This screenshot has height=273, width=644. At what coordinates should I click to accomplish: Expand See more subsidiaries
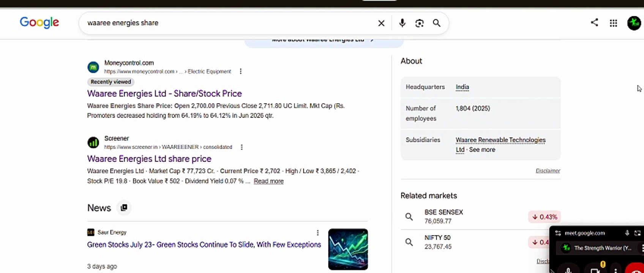tap(482, 150)
